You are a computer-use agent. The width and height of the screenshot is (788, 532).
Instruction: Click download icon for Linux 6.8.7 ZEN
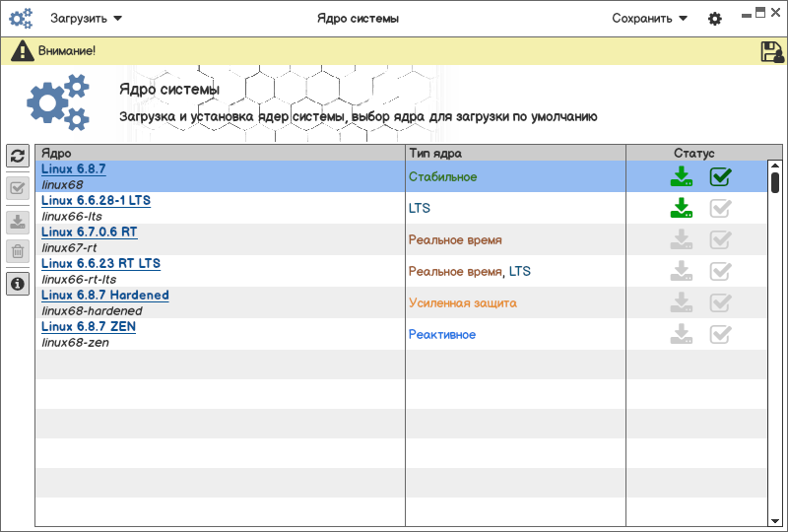pos(681,334)
